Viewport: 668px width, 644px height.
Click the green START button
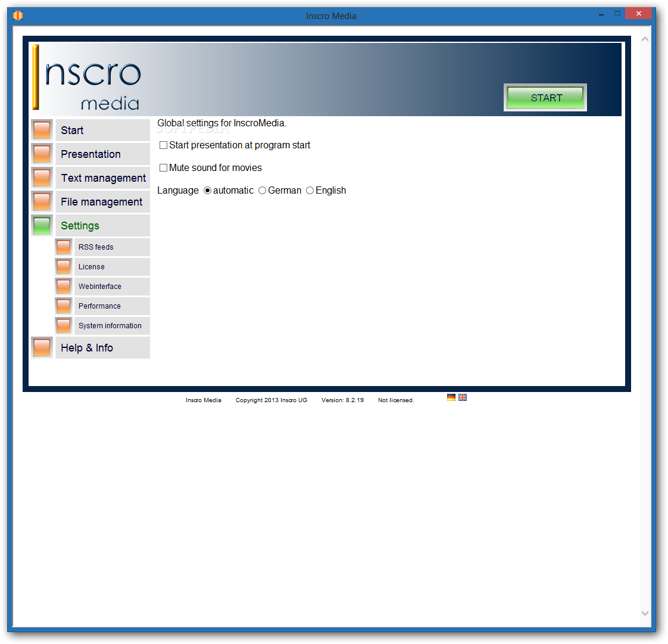tap(545, 98)
